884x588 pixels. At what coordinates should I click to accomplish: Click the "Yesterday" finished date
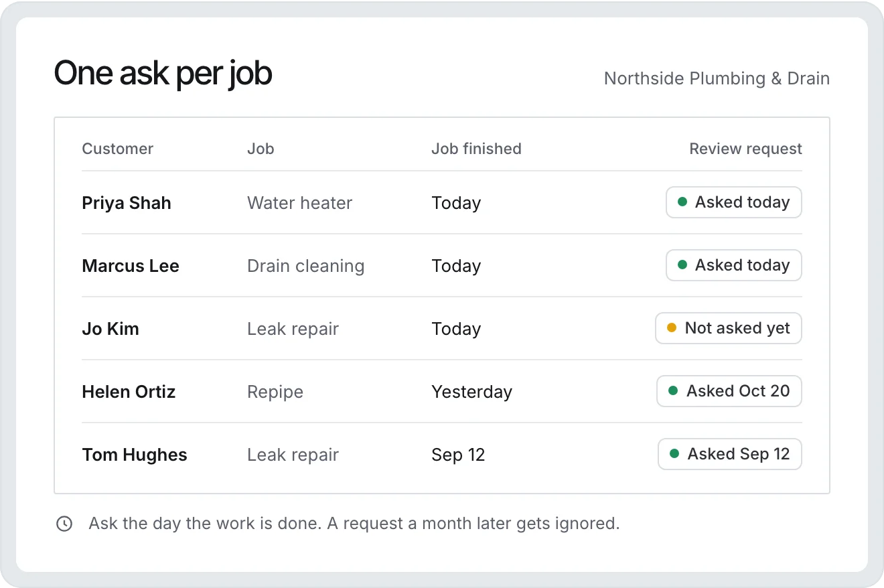pyautogui.click(x=471, y=392)
